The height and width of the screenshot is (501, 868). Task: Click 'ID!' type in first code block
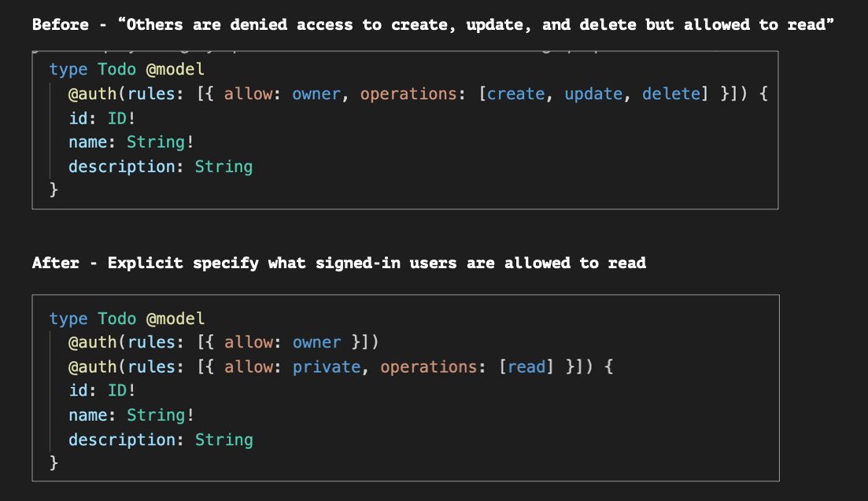point(121,118)
